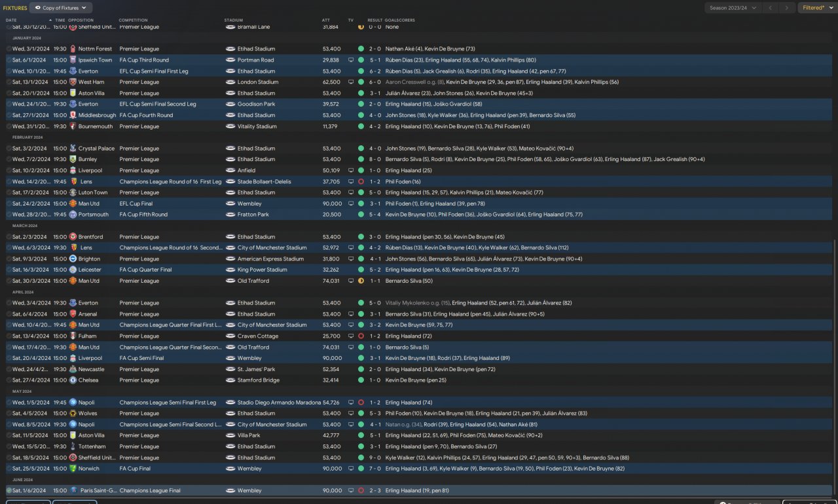Click the Bournemouth club badge

pos(73,126)
